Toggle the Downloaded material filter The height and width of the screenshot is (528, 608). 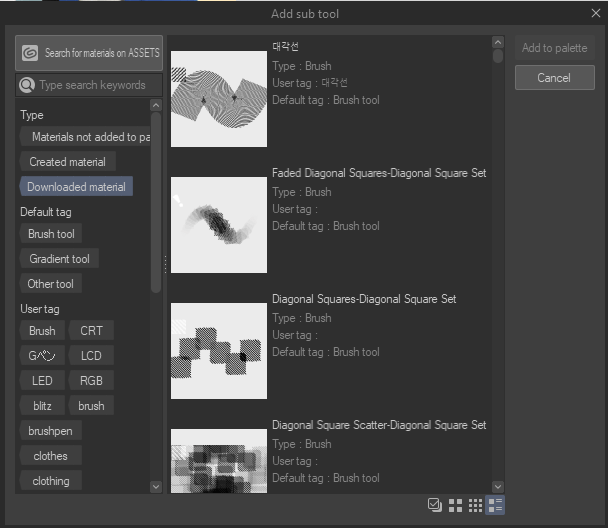(x=76, y=187)
